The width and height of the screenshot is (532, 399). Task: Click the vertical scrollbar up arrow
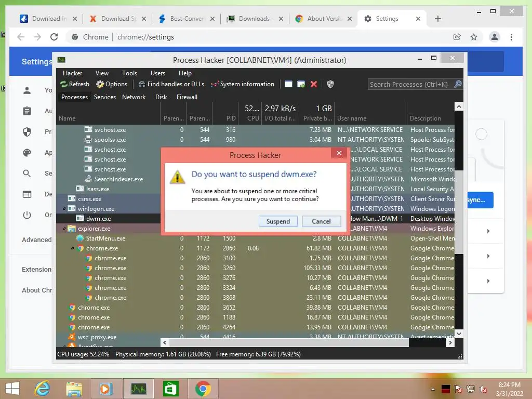click(459, 107)
